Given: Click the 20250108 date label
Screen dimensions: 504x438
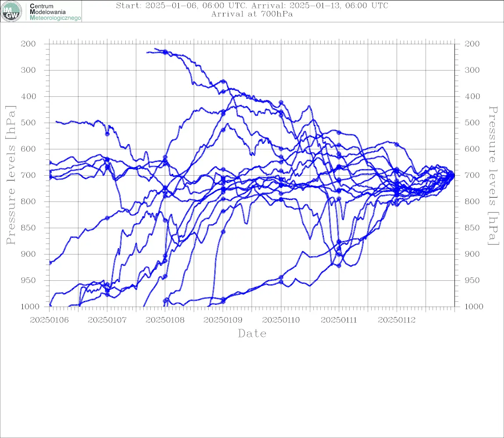Looking at the screenshot, I should coord(165,320).
